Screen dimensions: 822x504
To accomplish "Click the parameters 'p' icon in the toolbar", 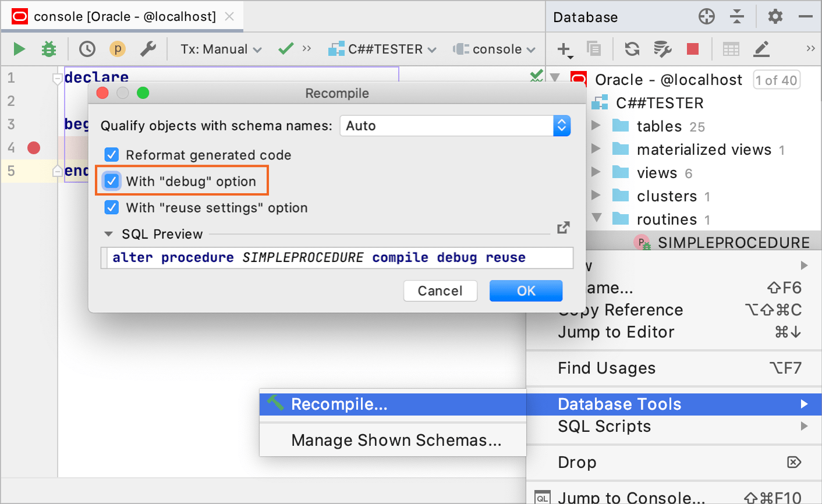I will pos(117,49).
